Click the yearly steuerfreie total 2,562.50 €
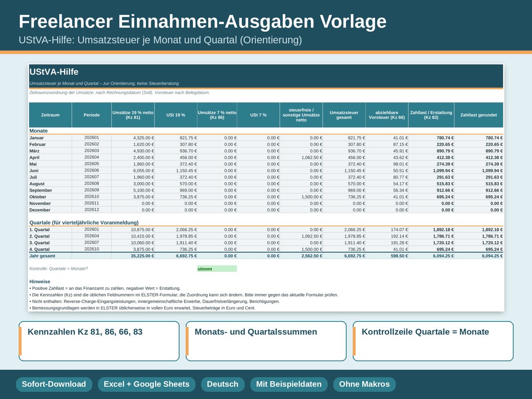Screen dimensions: 532x399 tap(301, 256)
